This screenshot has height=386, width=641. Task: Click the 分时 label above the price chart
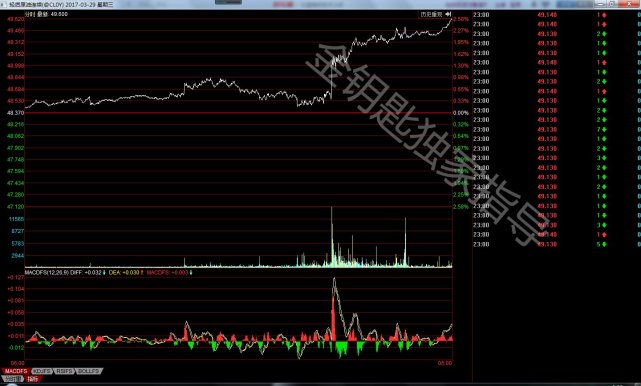[x=29, y=14]
